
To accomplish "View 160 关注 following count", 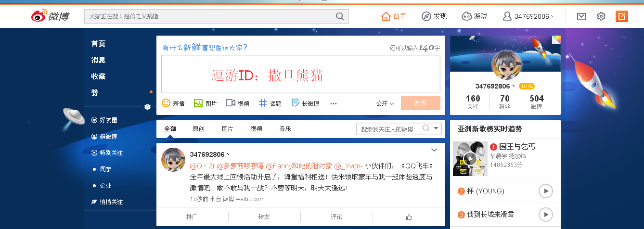I will click(x=473, y=102).
